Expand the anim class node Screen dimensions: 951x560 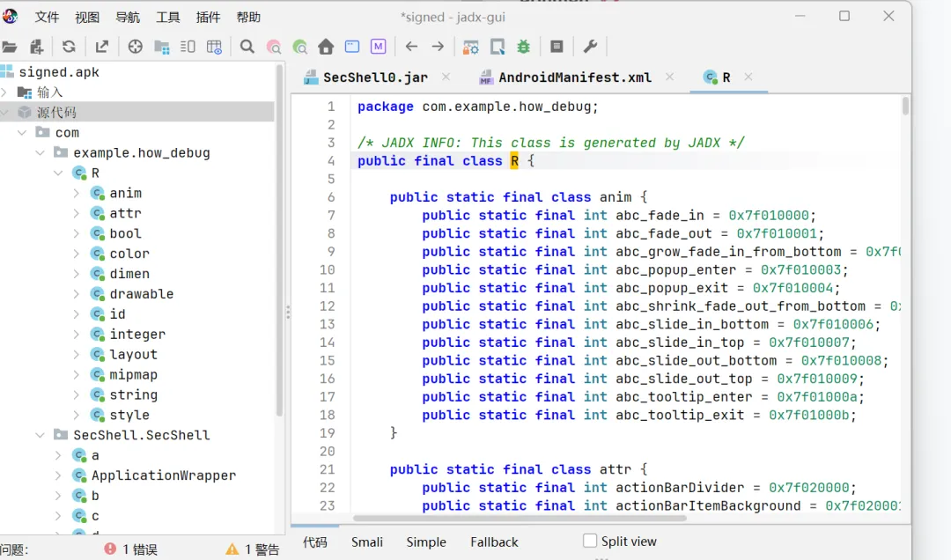point(77,193)
